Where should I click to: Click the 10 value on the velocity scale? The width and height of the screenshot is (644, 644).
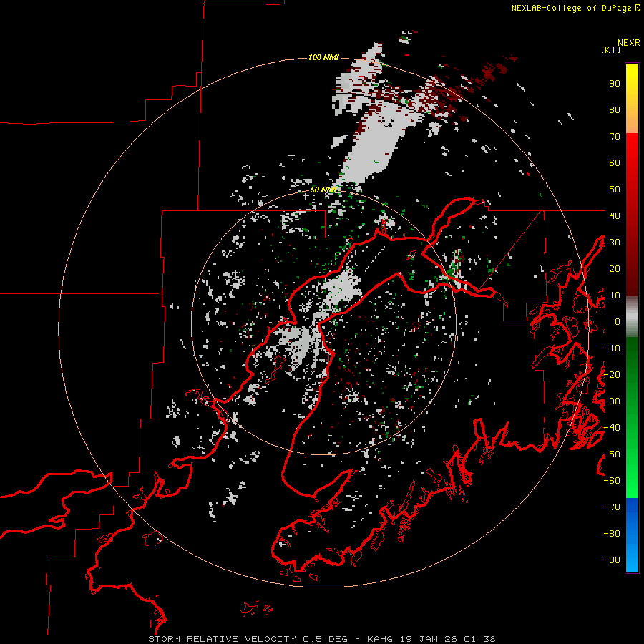pos(615,296)
